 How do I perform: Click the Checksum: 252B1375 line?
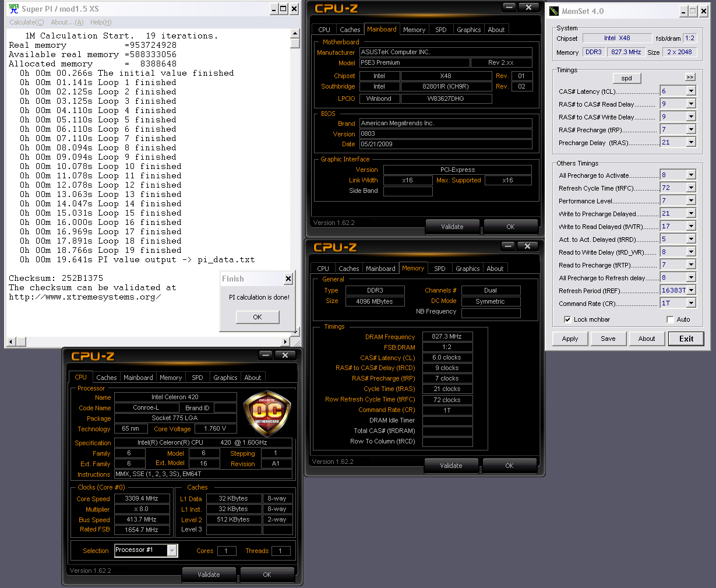pos(56,278)
